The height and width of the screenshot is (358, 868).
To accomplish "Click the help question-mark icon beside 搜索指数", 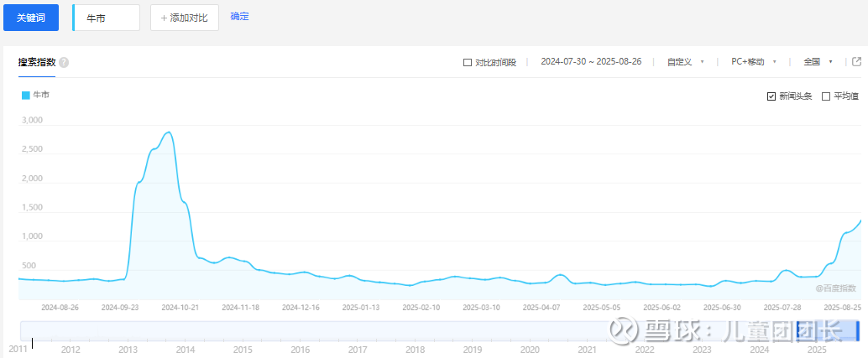I will (64, 62).
